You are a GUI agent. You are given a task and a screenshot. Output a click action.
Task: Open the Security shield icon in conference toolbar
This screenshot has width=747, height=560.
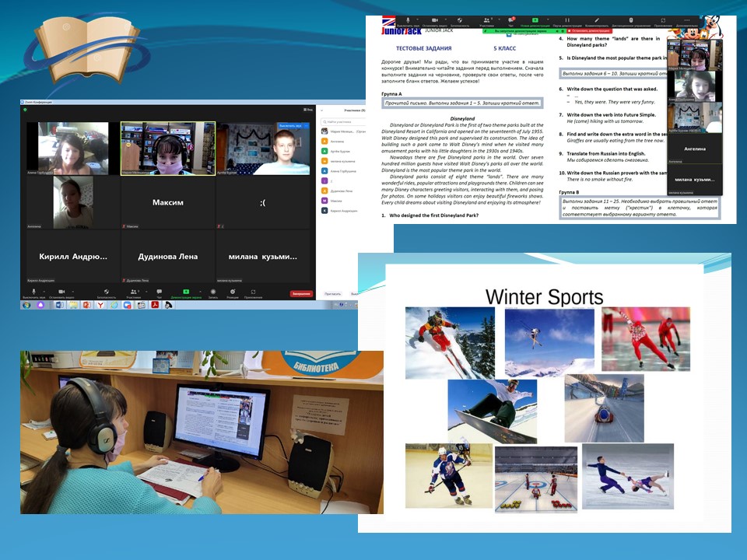coord(107,292)
